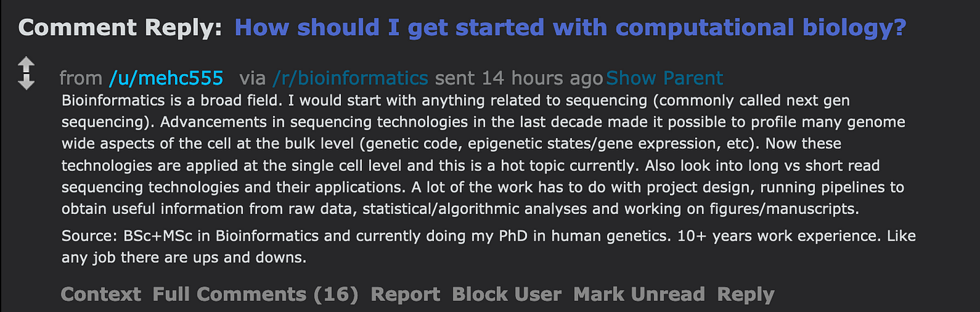Report this comment
The image size is (980, 312).
pyautogui.click(x=405, y=295)
